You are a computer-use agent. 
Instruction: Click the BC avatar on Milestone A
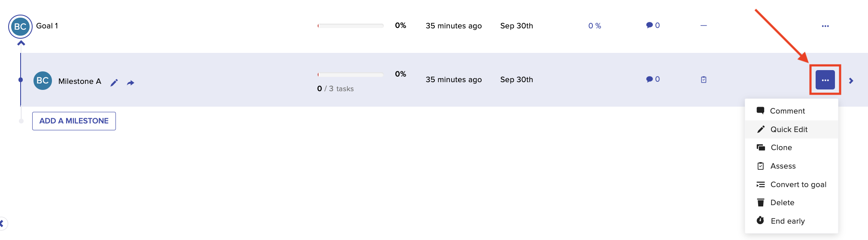pyautogui.click(x=42, y=80)
